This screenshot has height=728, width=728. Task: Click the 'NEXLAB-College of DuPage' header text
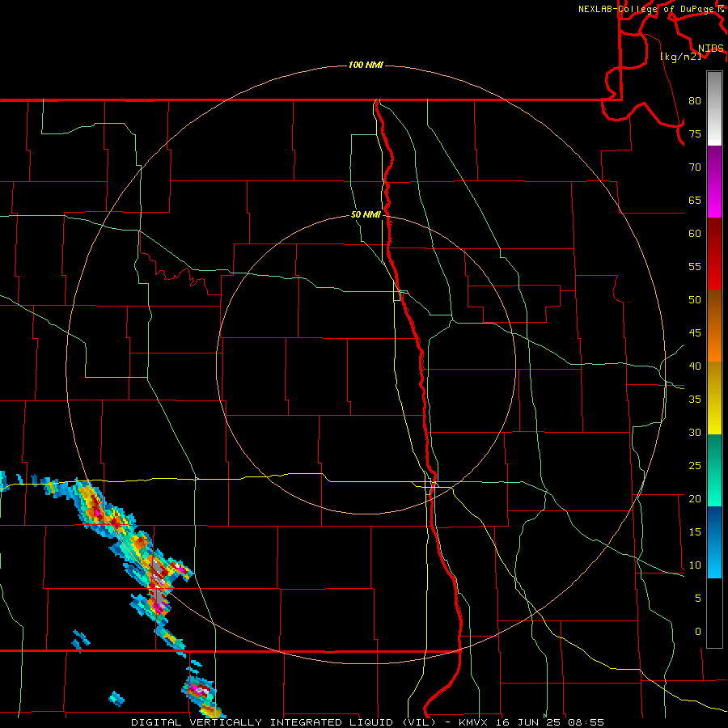647,9
